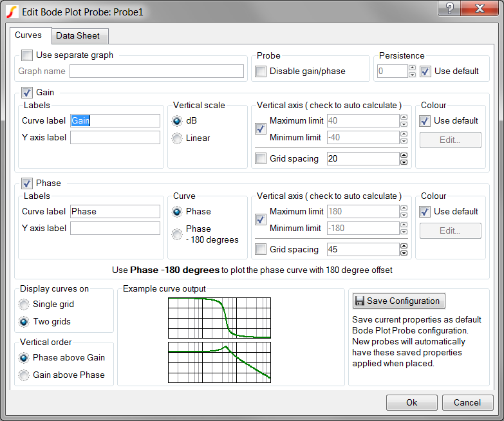The height and width of the screenshot is (421, 504).
Task: Select the Linear vertical scale option
Action: pos(177,138)
